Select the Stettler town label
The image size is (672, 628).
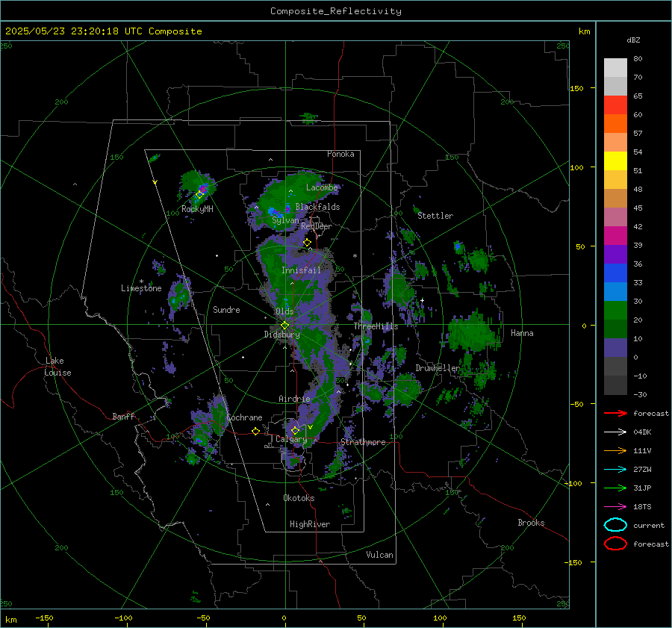435,216
